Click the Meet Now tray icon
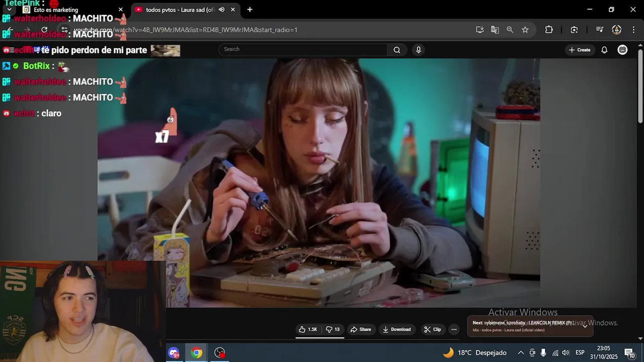 tap(532, 353)
